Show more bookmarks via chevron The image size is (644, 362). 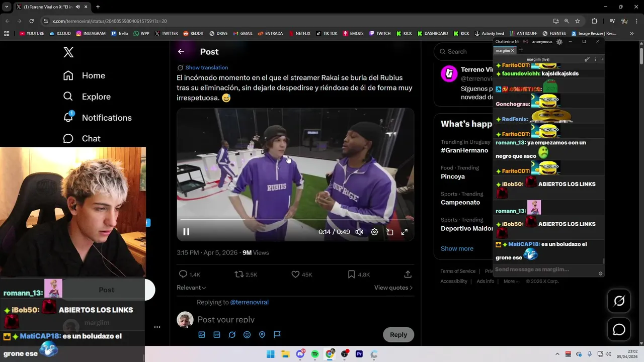coord(632,34)
